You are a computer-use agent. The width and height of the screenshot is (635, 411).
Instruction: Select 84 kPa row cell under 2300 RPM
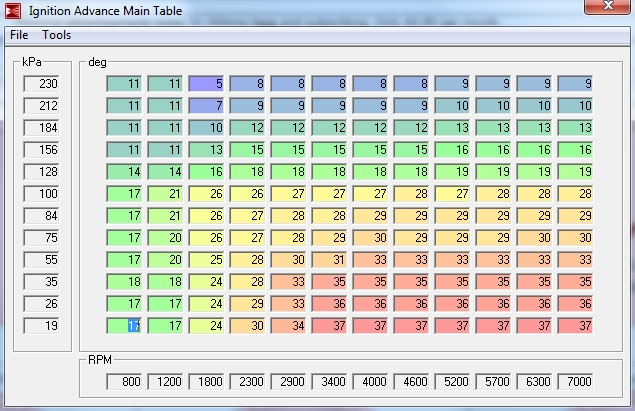coord(247,215)
